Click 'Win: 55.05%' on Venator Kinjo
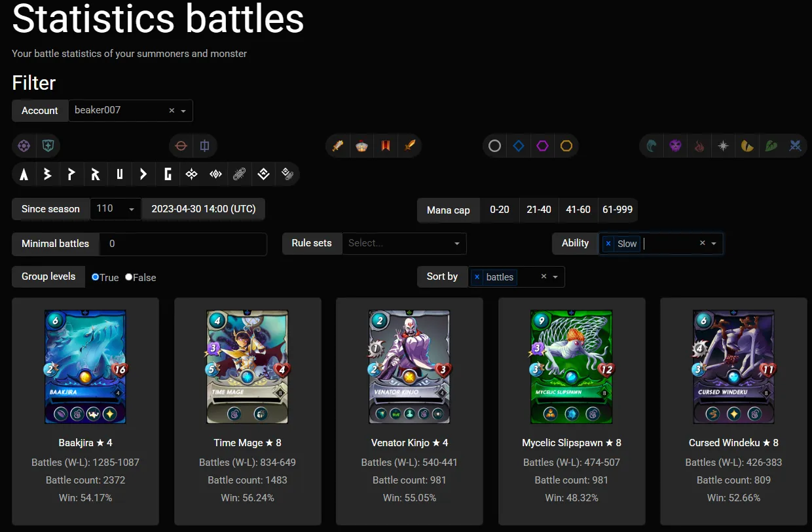The image size is (812, 532). point(409,498)
